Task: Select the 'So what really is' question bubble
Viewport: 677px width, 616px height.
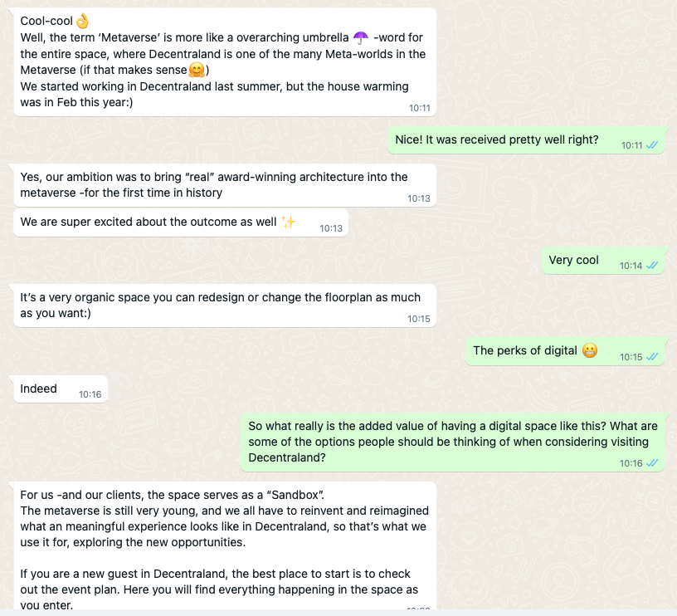Action: (x=452, y=441)
